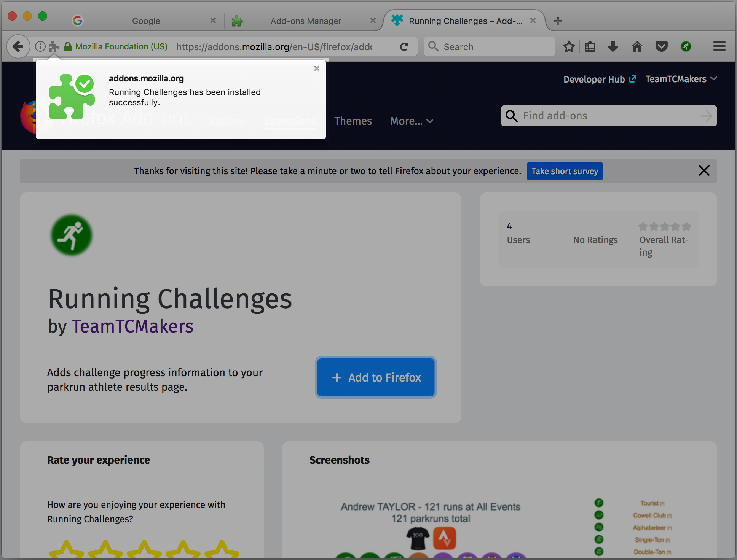This screenshot has width=737, height=560.
Task: Expand the TeamTCMakers account dropdown
Action: (x=681, y=79)
